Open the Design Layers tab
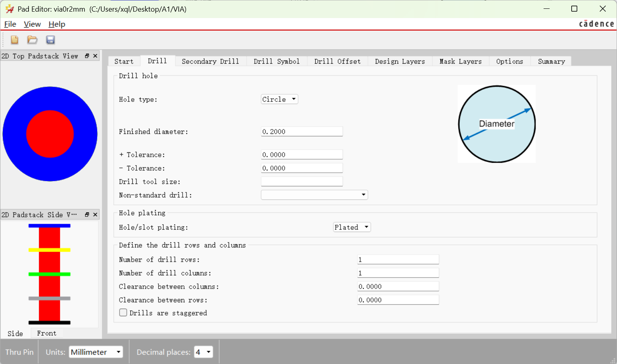Viewport: 617px width, 364px height. (400, 61)
